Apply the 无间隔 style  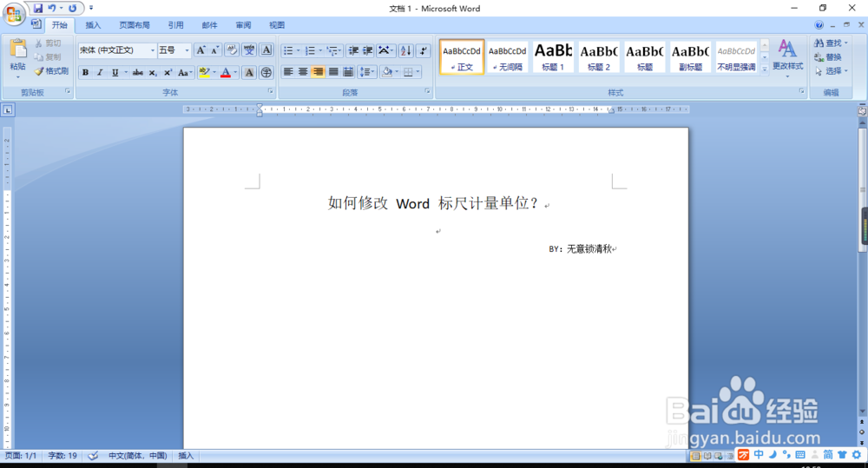(x=507, y=56)
